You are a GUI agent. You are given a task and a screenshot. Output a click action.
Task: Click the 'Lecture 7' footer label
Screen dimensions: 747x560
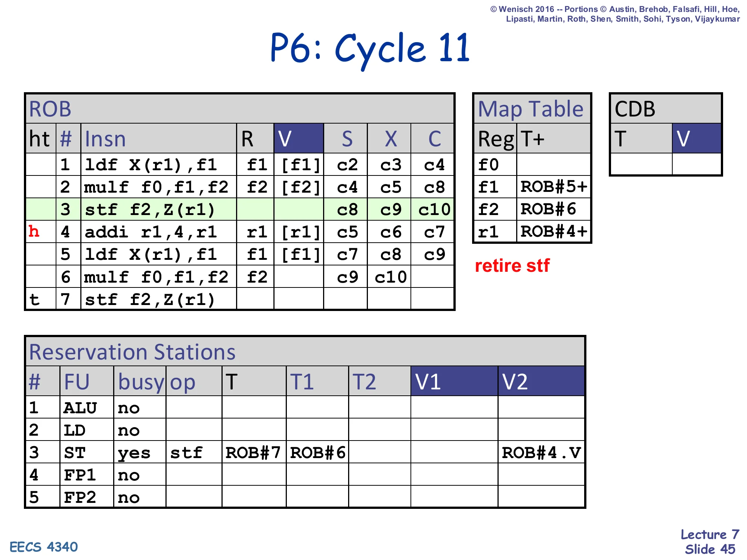(710, 534)
